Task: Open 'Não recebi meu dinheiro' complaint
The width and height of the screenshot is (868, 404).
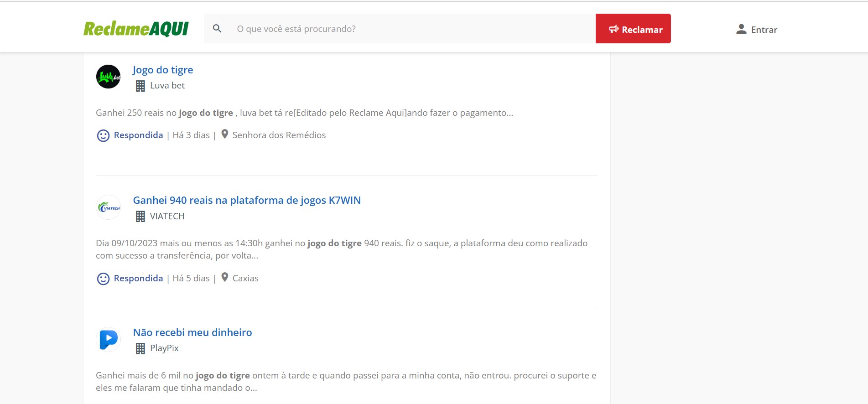Action: [x=192, y=332]
